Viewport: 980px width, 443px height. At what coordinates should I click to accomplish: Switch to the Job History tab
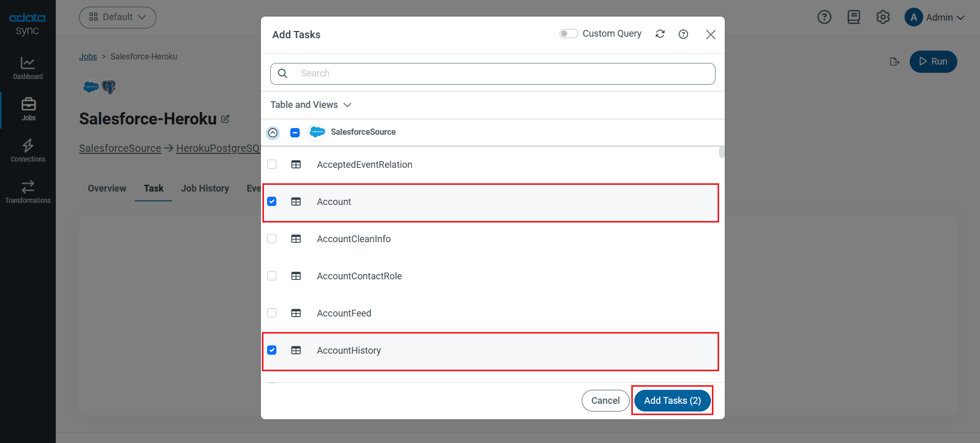[205, 188]
